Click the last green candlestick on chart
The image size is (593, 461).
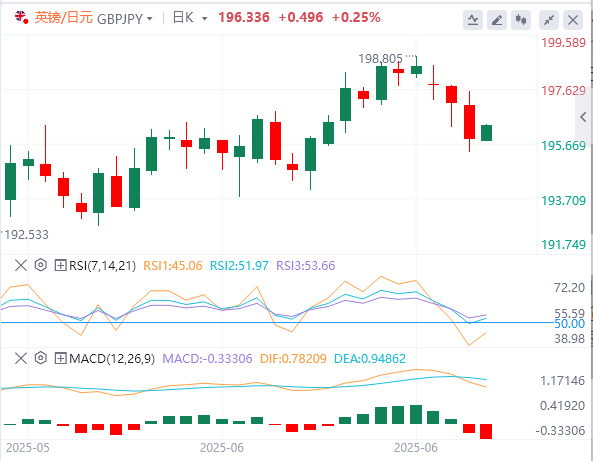pyautogui.click(x=486, y=133)
